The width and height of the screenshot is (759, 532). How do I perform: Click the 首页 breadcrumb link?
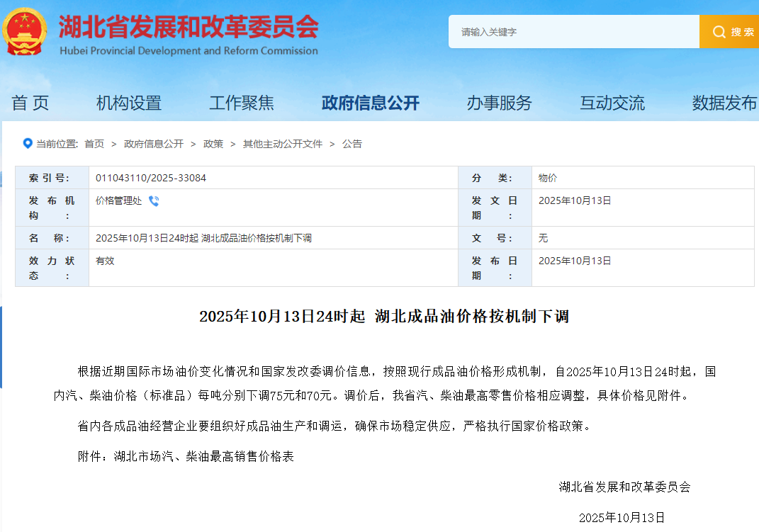coord(94,144)
